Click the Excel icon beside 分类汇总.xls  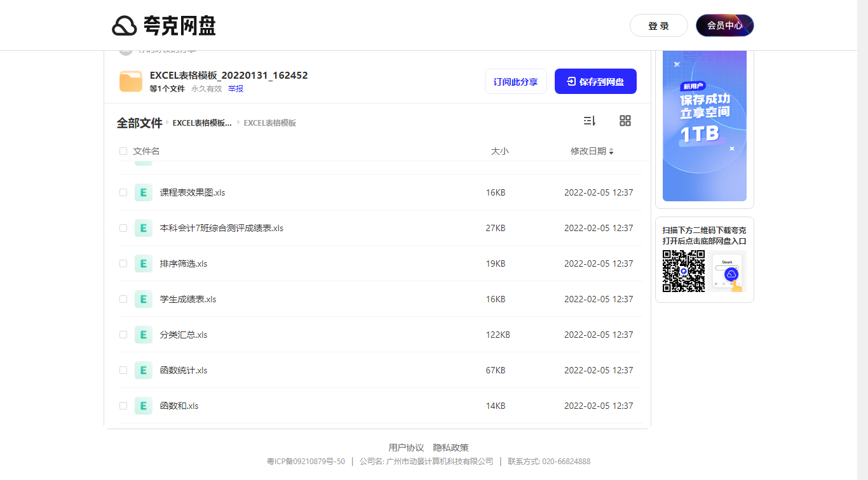(x=143, y=335)
